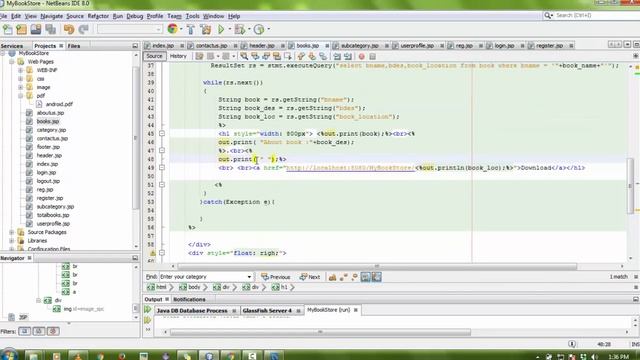Click the green Re-run icon in Output
The width and height of the screenshot is (640, 360).
tap(147, 310)
